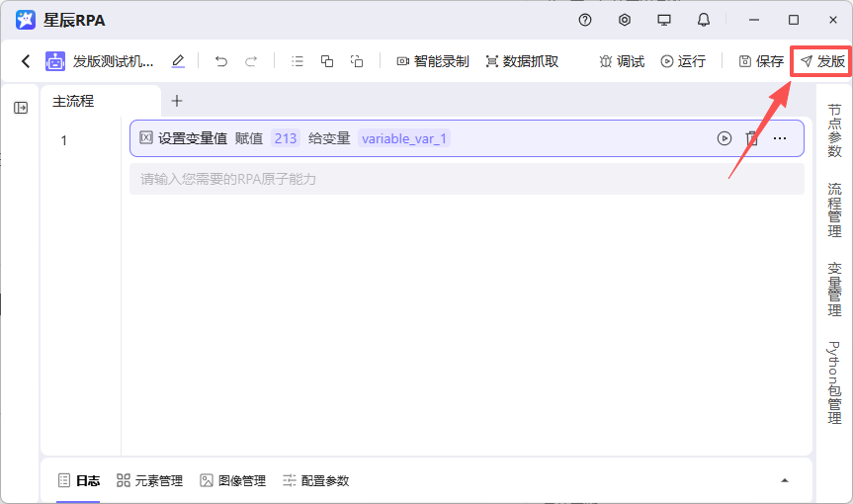Open the notification bell icon

[x=704, y=20]
